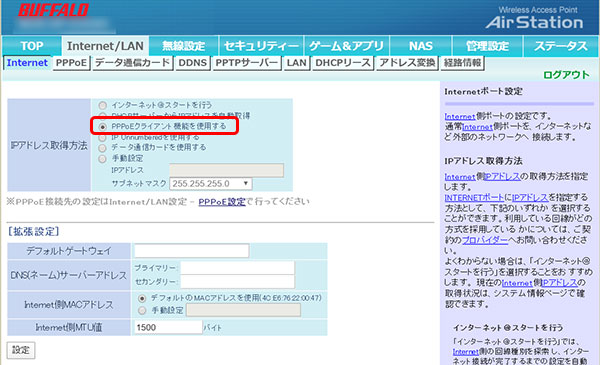Open the 管理設定 tab

[487, 46]
